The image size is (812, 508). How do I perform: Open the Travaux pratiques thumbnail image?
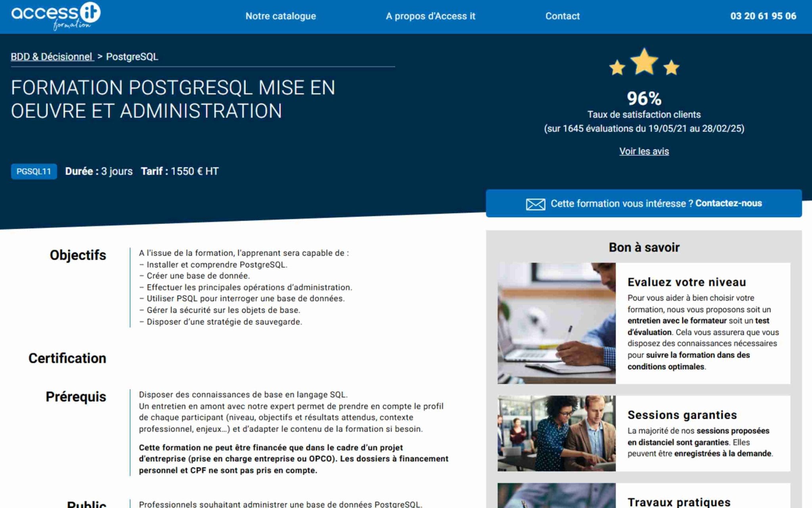click(557, 495)
